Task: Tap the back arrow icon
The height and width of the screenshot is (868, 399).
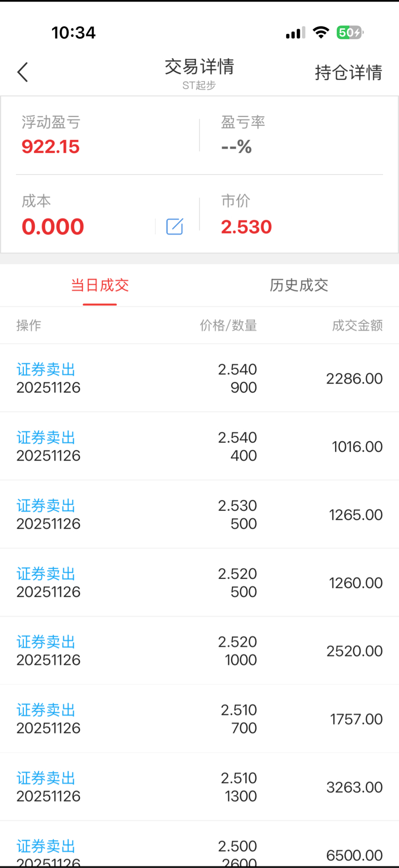Action: (22, 72)
